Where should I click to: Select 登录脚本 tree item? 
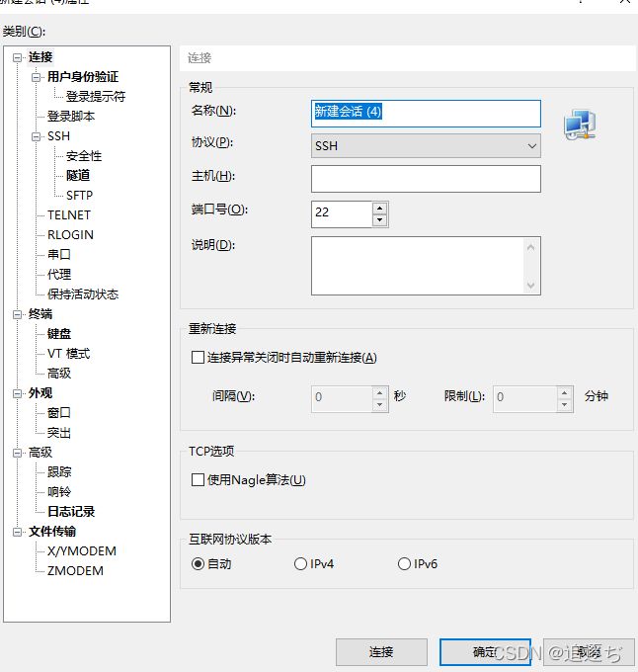(x=71, y=117)
